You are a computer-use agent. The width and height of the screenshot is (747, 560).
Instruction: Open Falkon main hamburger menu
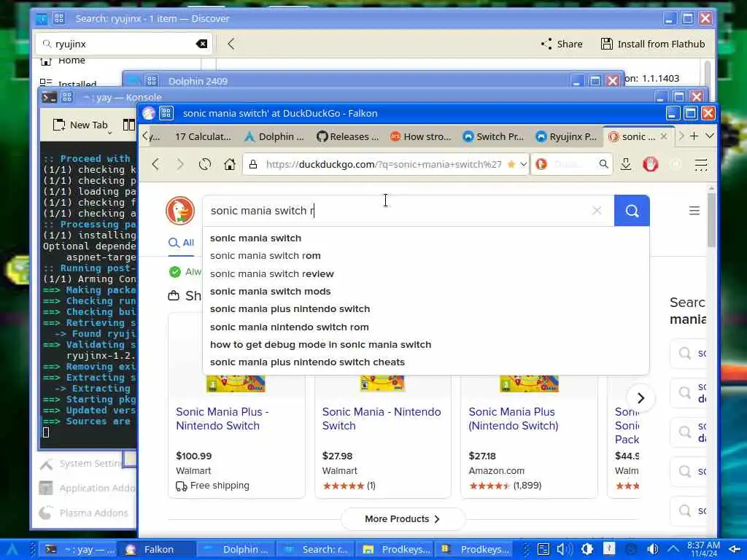(701, 164)
